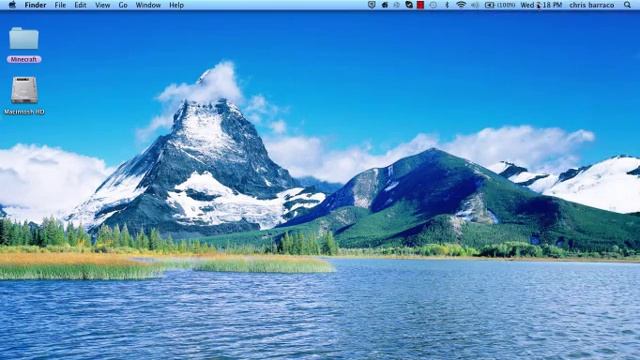This screenshot has height=360, width=640.
Task: Open the Apple menu
Action: [12, 5]
